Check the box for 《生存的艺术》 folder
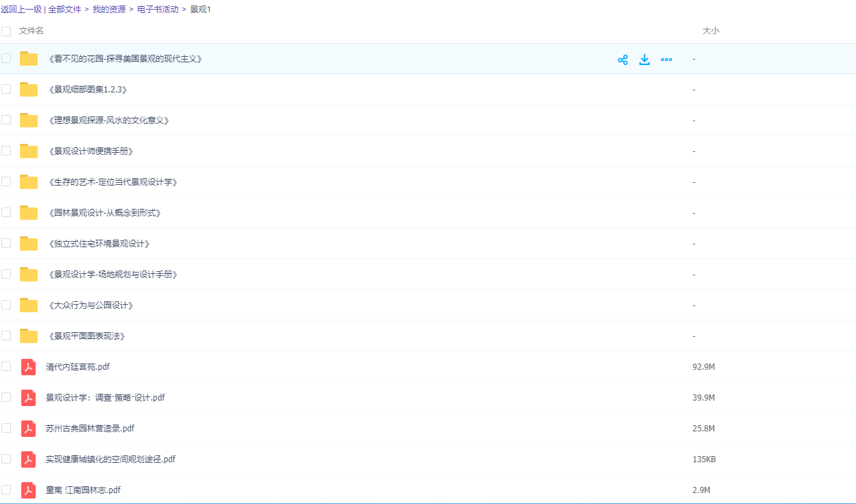Viewport: 856px width, 504px height. pos(6,181)
